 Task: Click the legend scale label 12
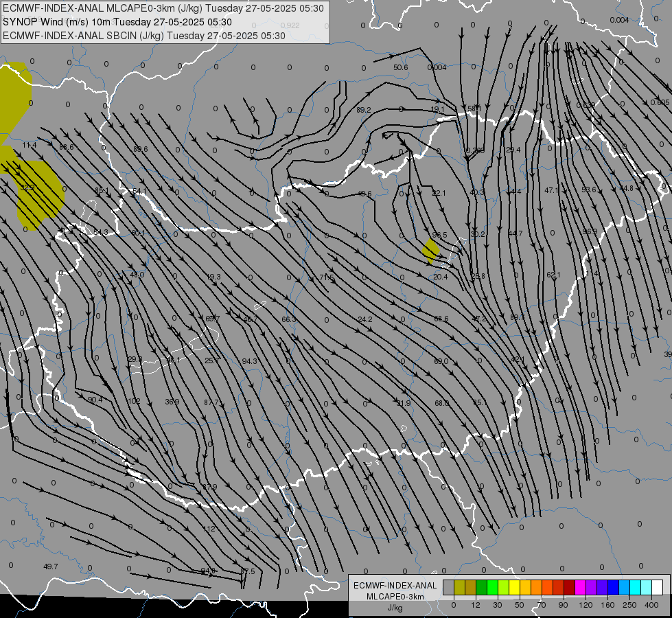(x=475, y=605)
